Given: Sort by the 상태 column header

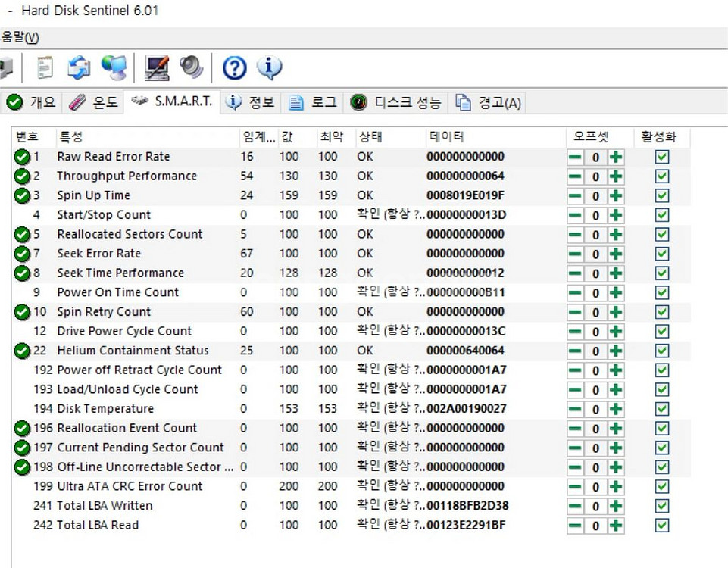Looking at the screenshot, I should tap(390, 137).
